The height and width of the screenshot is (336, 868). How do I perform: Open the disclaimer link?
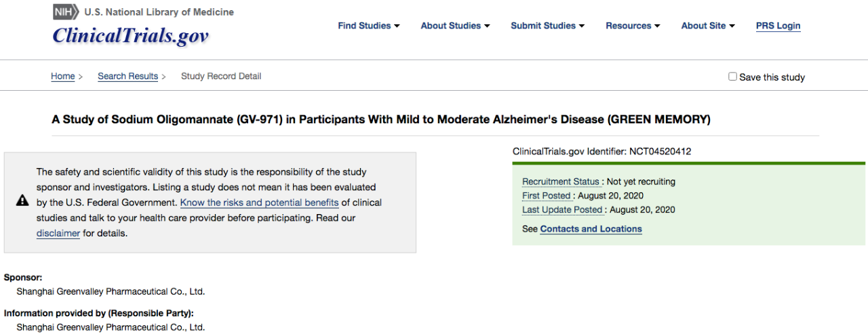point(58,234)
